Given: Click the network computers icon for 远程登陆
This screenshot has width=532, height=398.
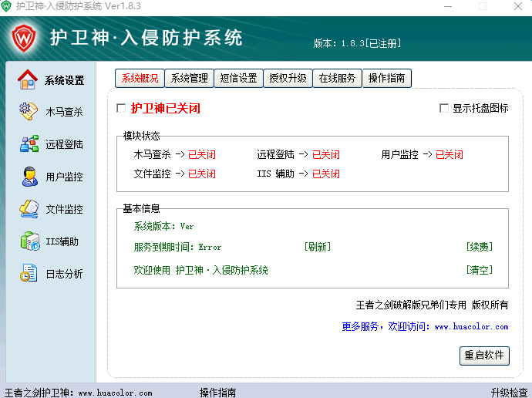Looking at the screenshot, I should tap(29, 143).
